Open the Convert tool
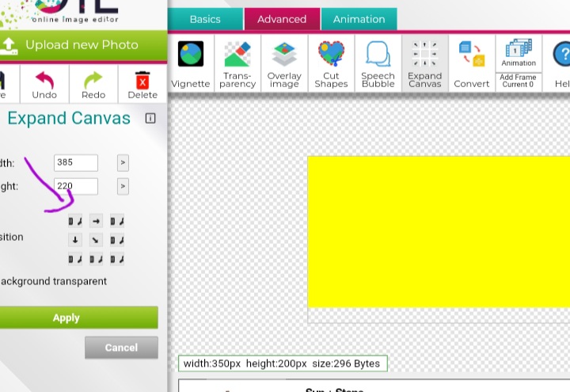 (472, 63)
